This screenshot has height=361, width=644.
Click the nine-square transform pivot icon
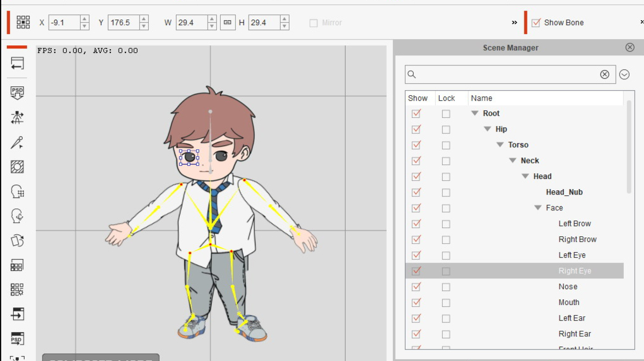pos(23,22)
